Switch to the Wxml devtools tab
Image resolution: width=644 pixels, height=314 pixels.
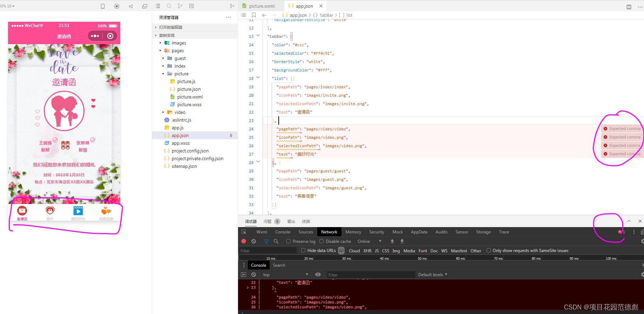[x=262, y=232]
